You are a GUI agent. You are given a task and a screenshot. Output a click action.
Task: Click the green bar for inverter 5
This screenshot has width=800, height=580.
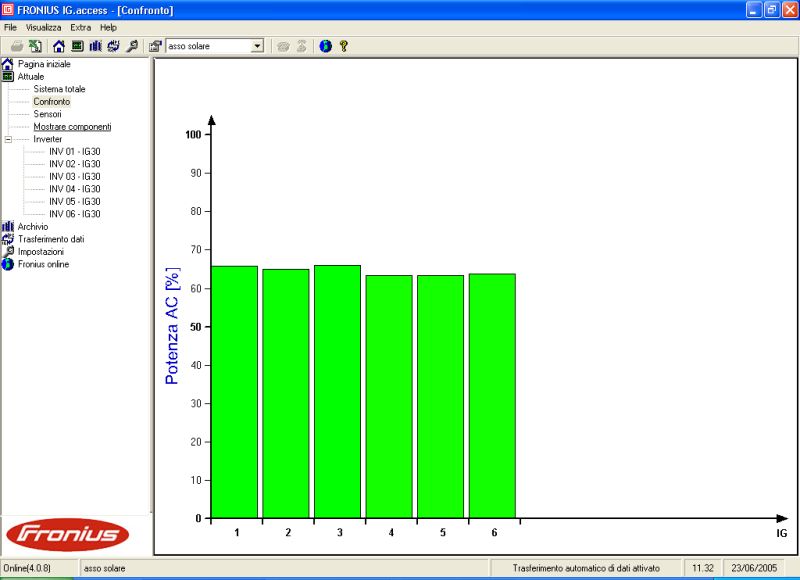pos(440,397)
